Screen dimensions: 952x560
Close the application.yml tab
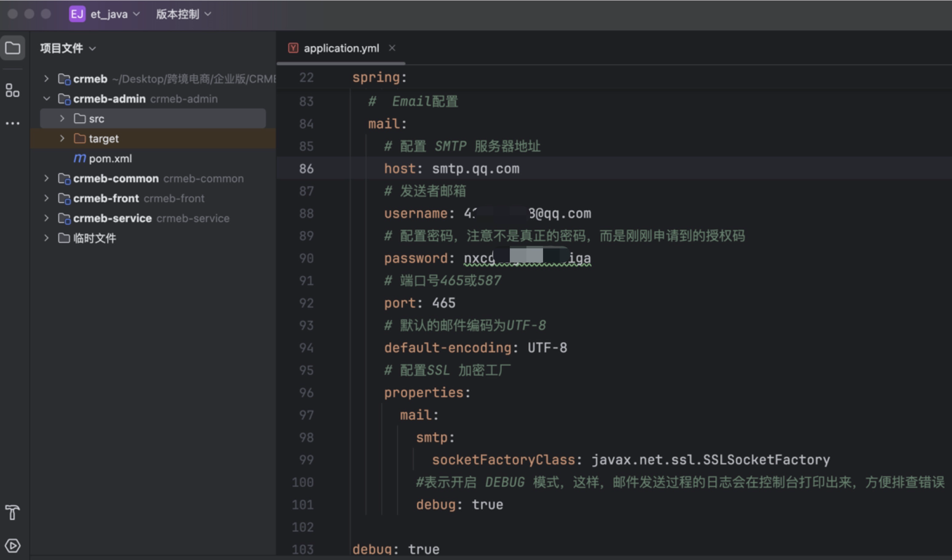pyautogui.click(x=392, y=48)
